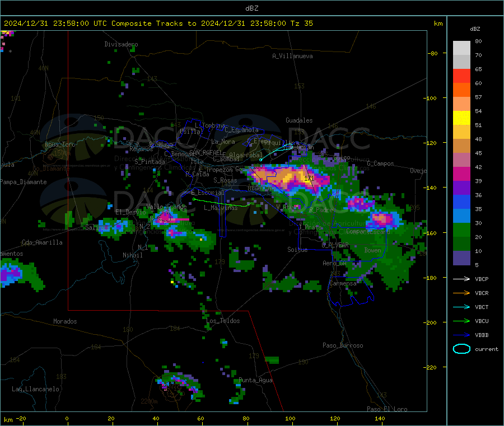Click the S_Pintada location label
This screenshot has height=426, width=504.
(150, 162)
